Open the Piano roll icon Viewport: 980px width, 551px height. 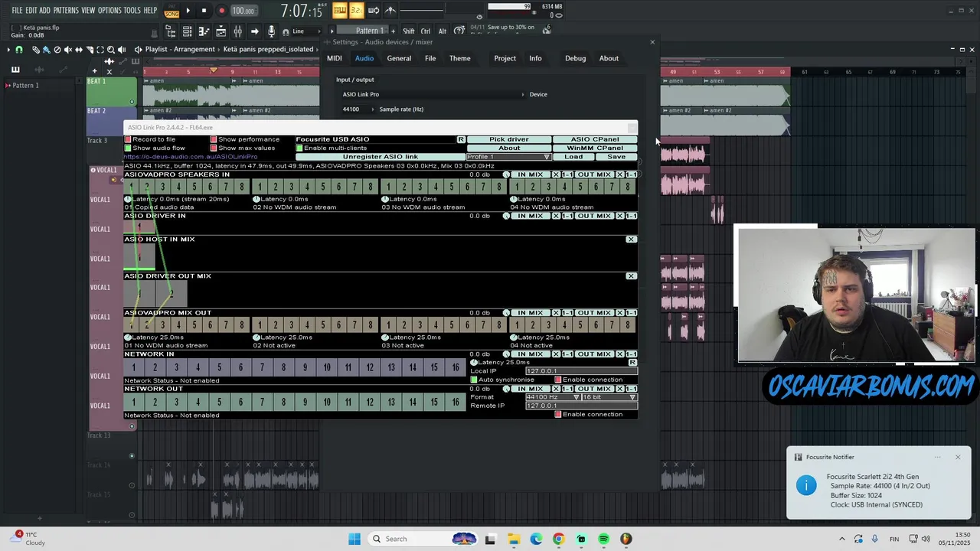pos(204,31)
